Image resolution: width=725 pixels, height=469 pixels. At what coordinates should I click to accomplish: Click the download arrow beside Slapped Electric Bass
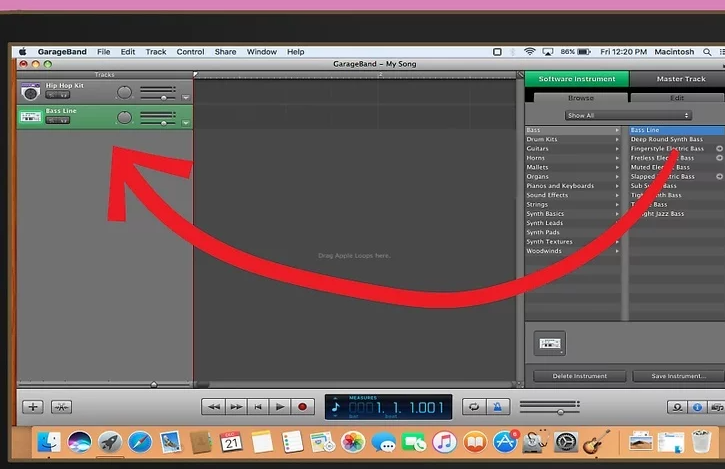click(719, 176)
